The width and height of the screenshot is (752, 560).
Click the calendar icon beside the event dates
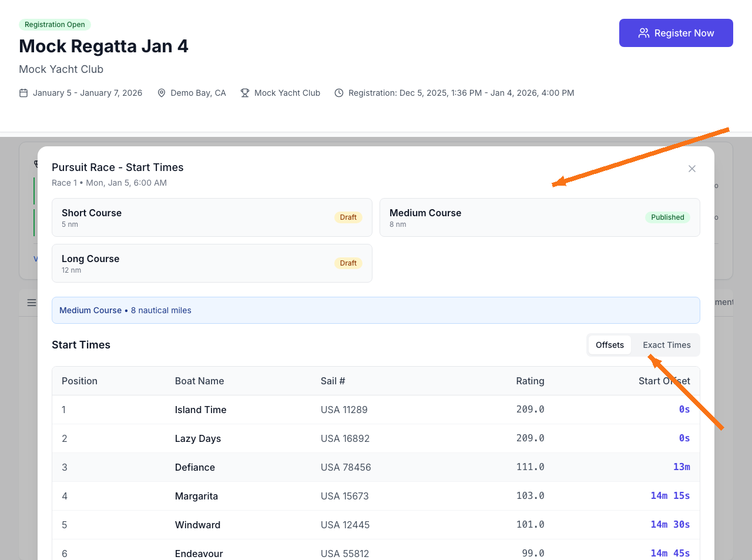point(22,93)
